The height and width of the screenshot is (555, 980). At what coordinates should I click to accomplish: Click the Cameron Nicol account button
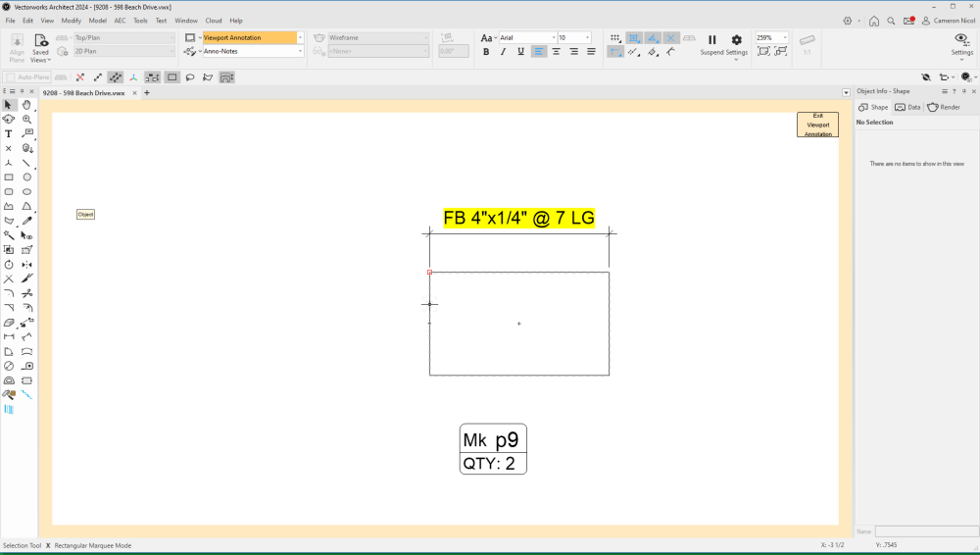pos(948,21)
